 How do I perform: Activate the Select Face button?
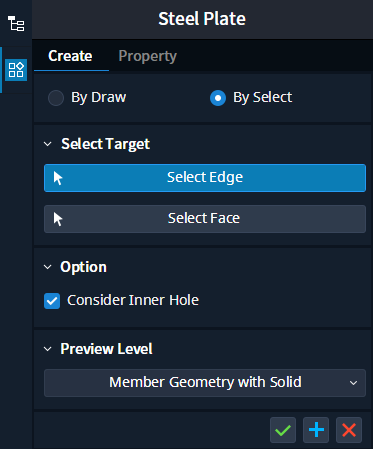pos(205,219)
